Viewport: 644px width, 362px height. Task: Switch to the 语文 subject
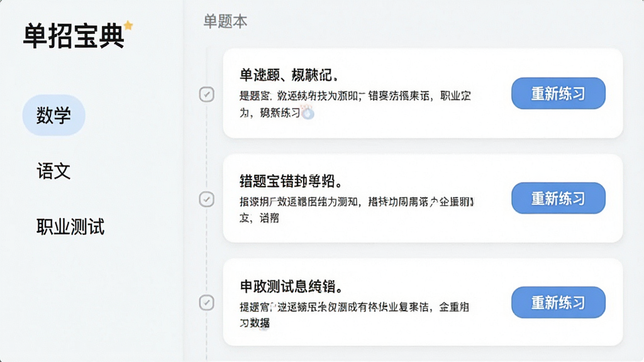click(54, 171)
